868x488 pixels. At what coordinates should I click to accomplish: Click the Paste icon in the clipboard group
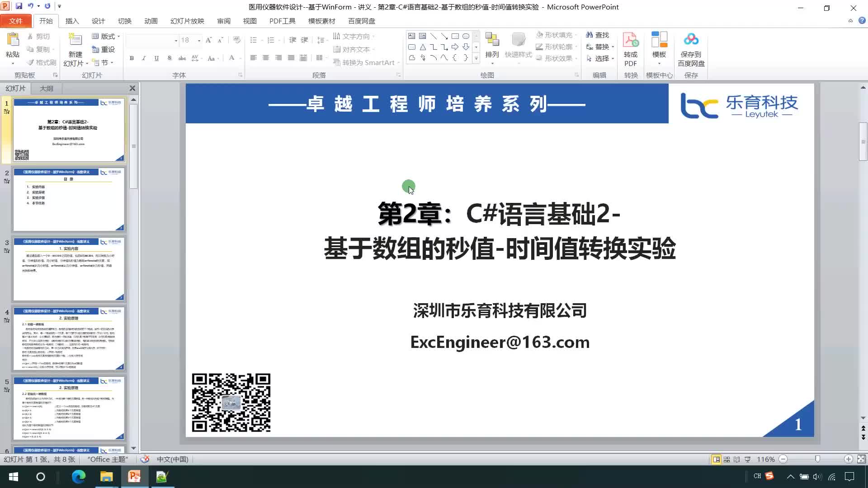(13, 40)
